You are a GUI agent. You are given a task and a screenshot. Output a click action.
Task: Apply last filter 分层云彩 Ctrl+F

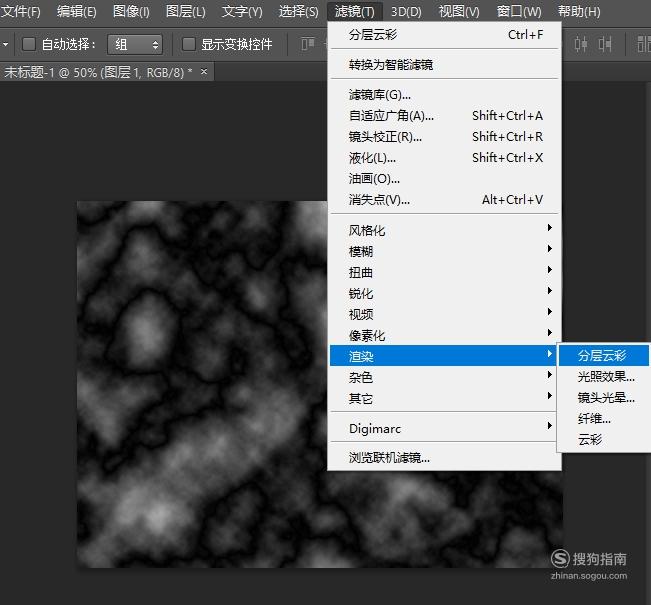445,34
